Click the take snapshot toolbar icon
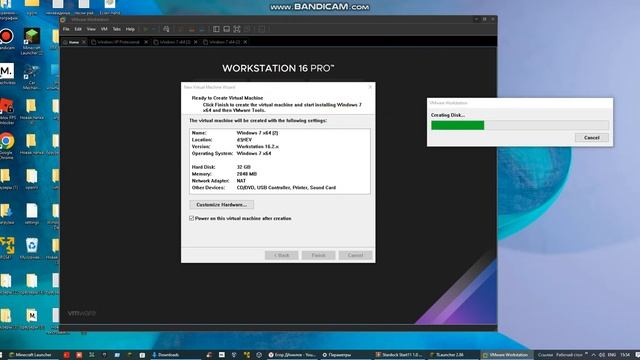Viewport: 640px width, 360px height. (181, 29)
